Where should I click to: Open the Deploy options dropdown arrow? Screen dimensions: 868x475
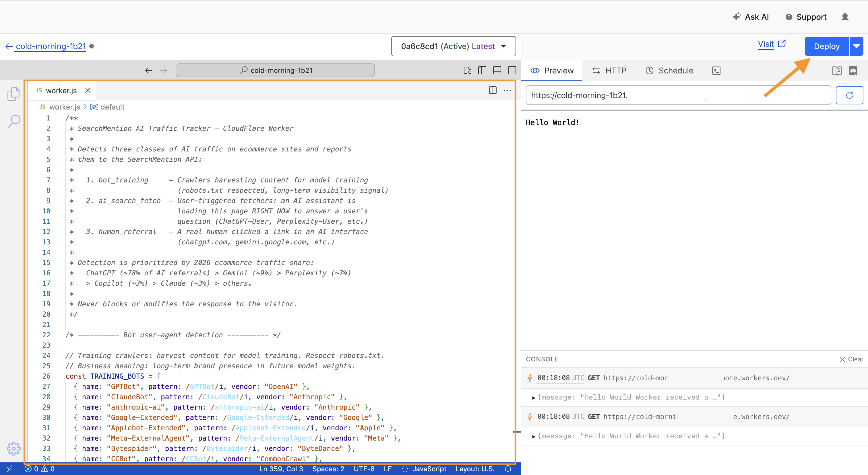click(x=856, y=46)
